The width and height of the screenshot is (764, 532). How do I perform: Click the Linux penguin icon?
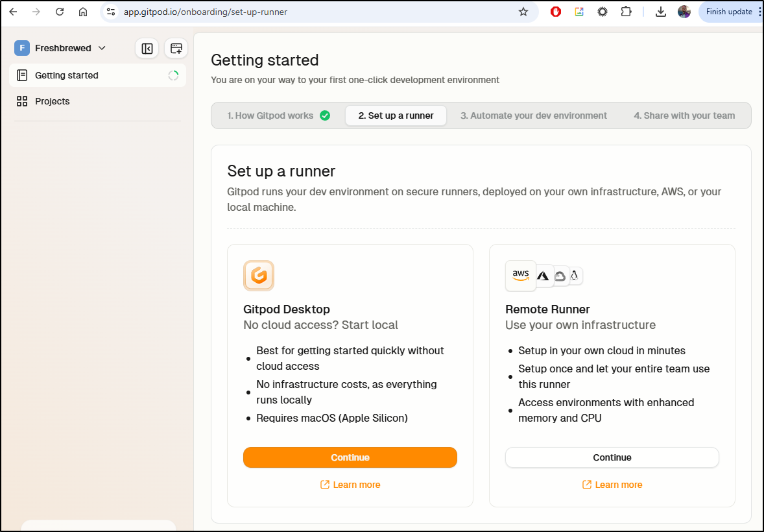(x=575, y=276)
